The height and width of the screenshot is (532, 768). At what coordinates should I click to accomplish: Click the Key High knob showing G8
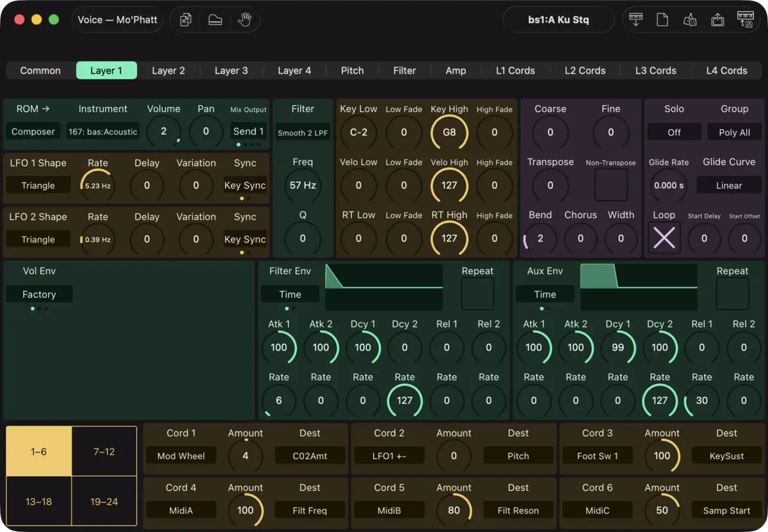(x=449, y=133)
